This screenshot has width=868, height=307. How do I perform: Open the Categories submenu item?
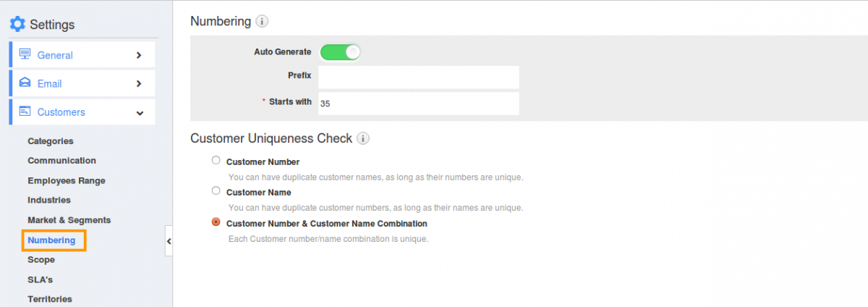(51, 141)
